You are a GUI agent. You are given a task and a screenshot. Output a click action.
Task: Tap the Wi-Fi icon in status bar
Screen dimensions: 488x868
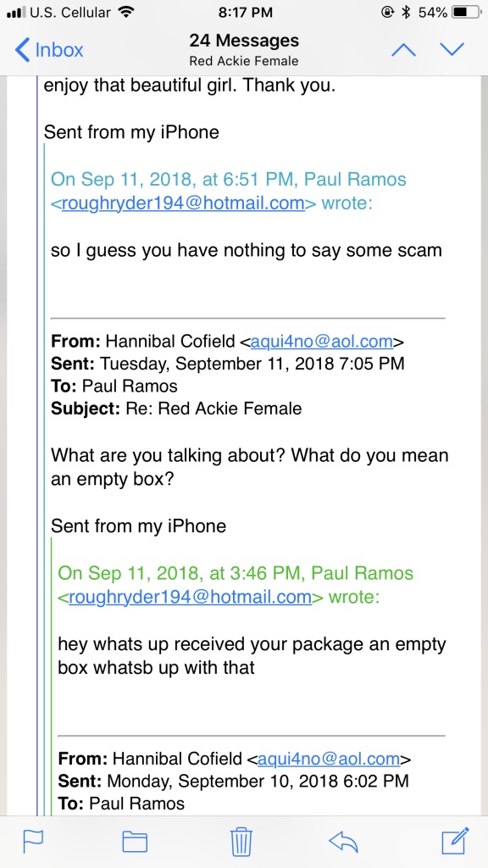127,12
